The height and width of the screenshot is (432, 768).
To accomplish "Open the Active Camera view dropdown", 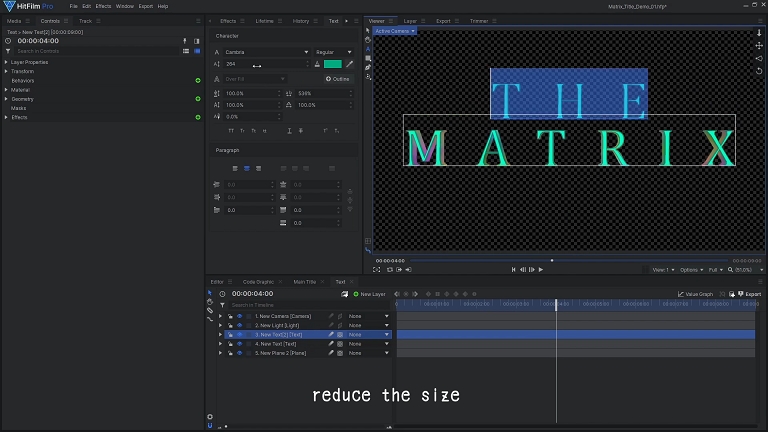I will [x=395, y=31].
